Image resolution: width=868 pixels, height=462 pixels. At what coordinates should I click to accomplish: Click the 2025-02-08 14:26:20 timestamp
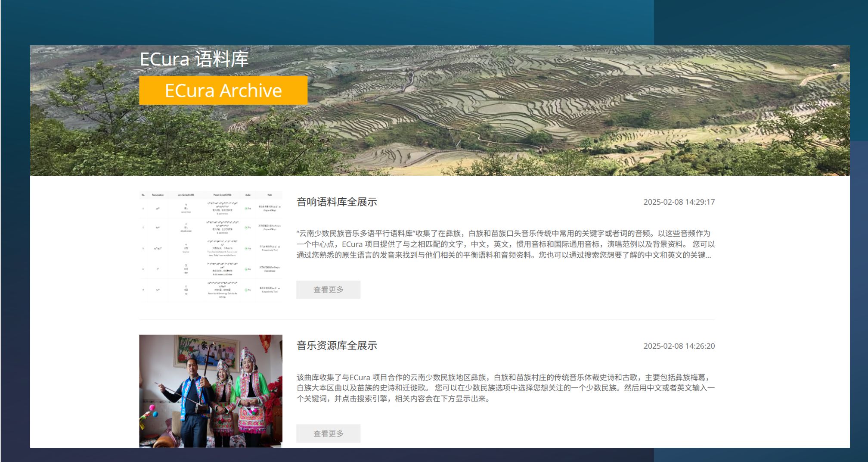(679, 346)
